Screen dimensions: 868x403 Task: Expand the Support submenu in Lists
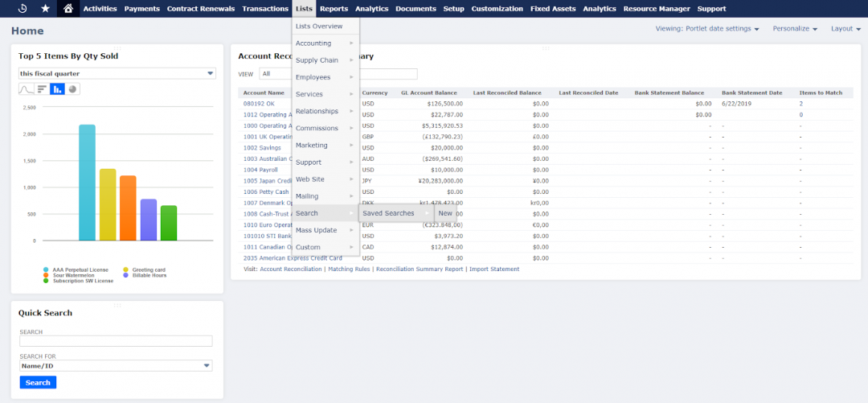click(x=325, y=162)
